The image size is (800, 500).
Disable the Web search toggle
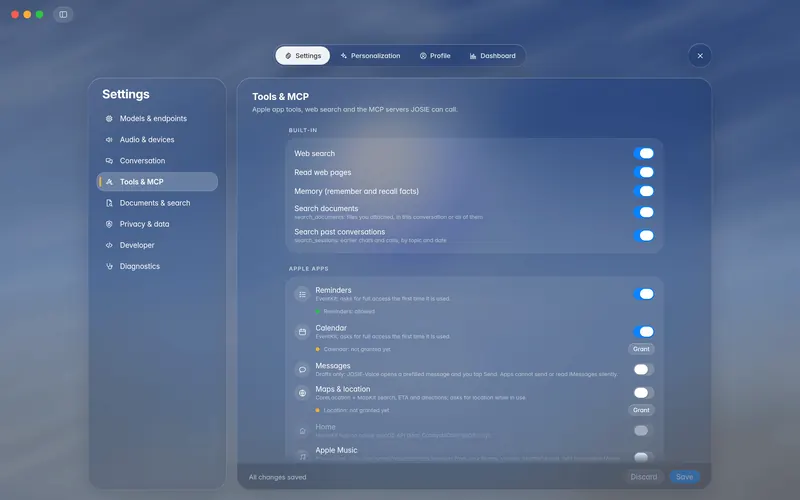[x=643, y=153]
